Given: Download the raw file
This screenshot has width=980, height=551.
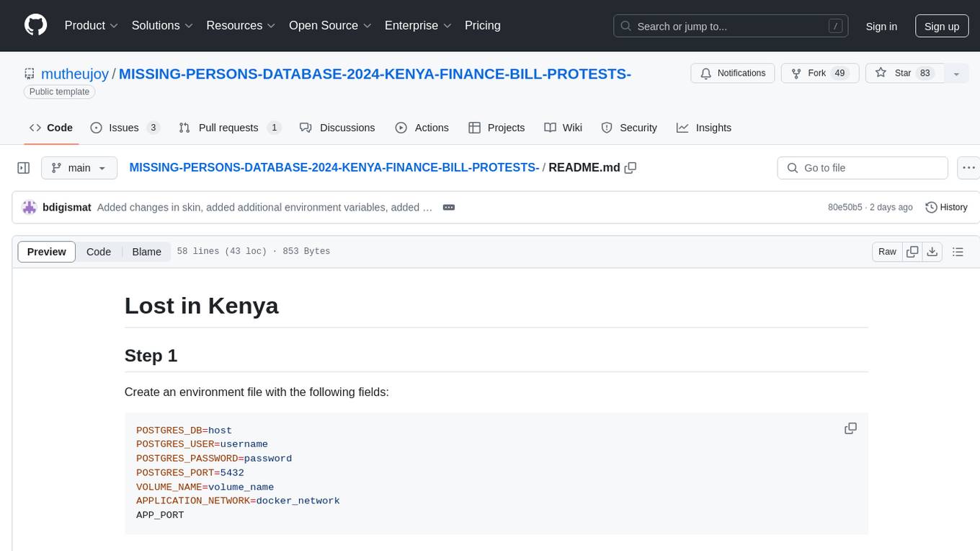Looking at the screenshot, I should (932, 252).
